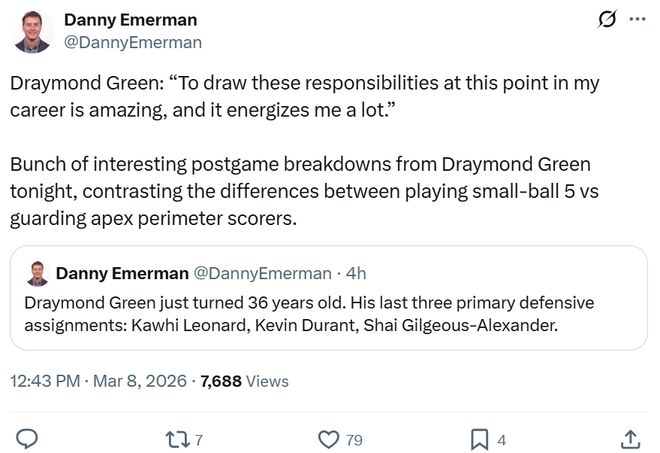This screenshot has height=453, width=660.
Task: Click the bookmark count of 4
Action: [x=501, y=440]
